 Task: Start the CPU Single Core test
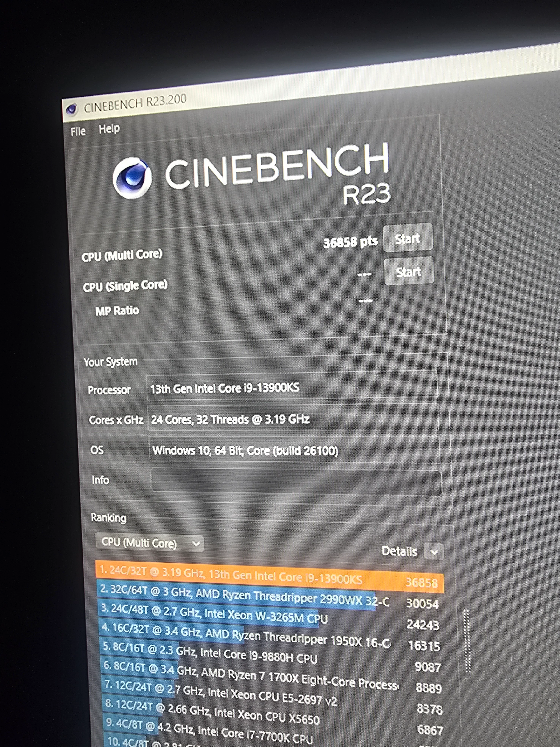tap(409, 271)
